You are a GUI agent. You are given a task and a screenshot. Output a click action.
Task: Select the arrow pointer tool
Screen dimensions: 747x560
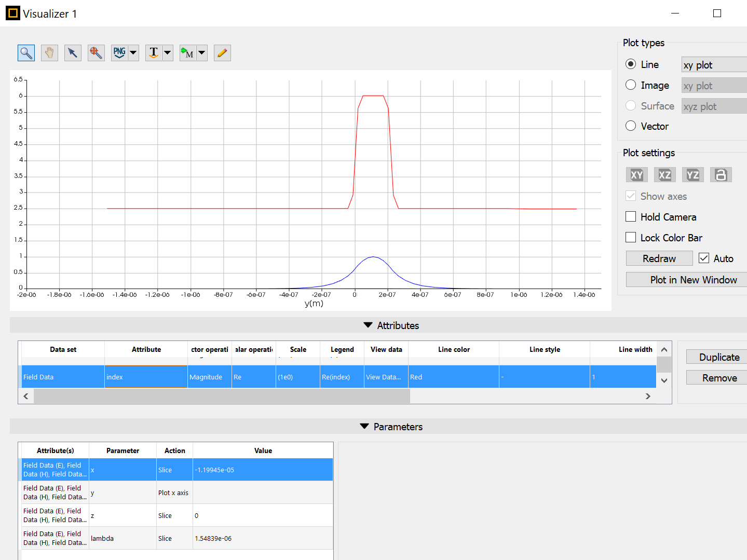tap(73, 53)
